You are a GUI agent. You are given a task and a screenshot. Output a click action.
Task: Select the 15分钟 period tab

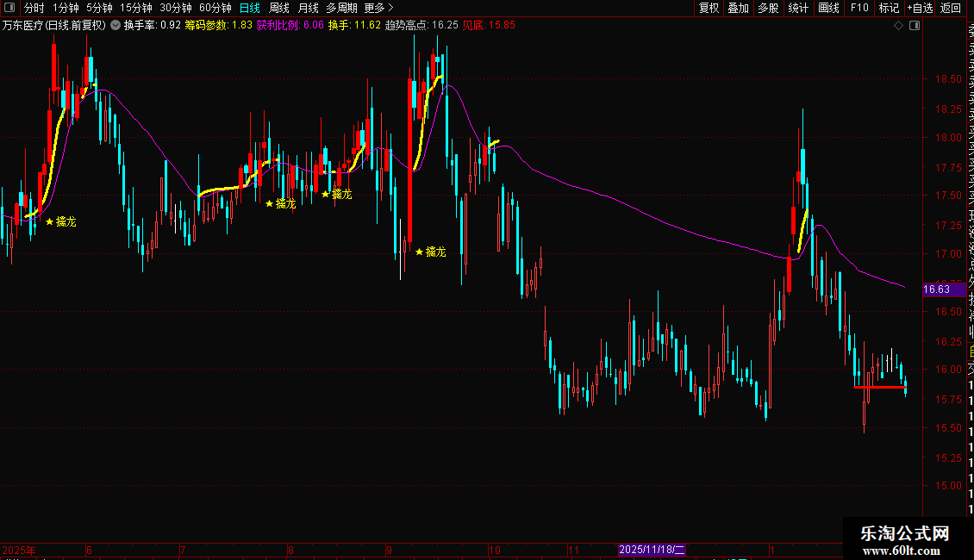tap(136, 8)
